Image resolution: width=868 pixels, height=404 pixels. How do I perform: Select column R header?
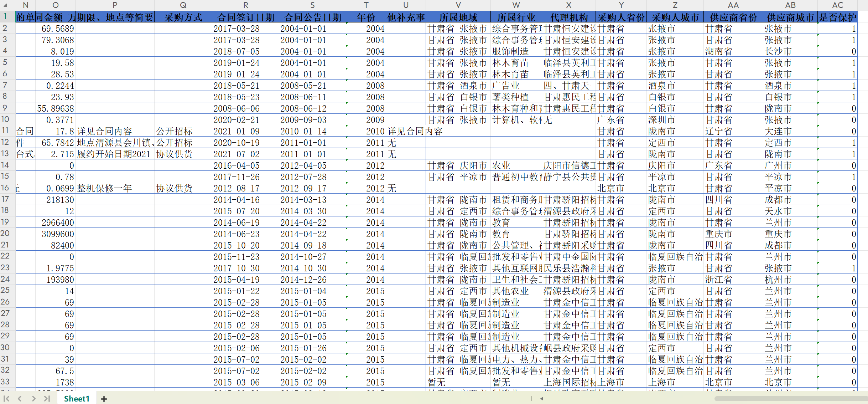pyautogui.click(x=245, y=5)
